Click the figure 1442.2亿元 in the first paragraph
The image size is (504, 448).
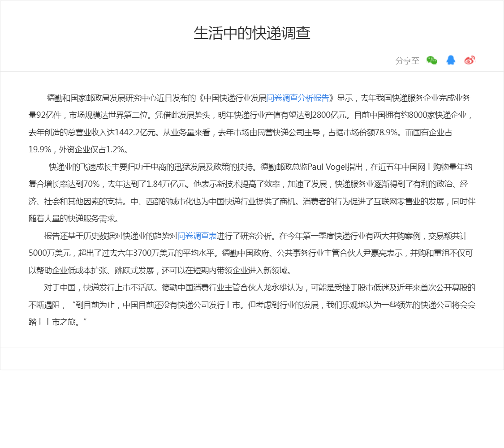(135, 133)
